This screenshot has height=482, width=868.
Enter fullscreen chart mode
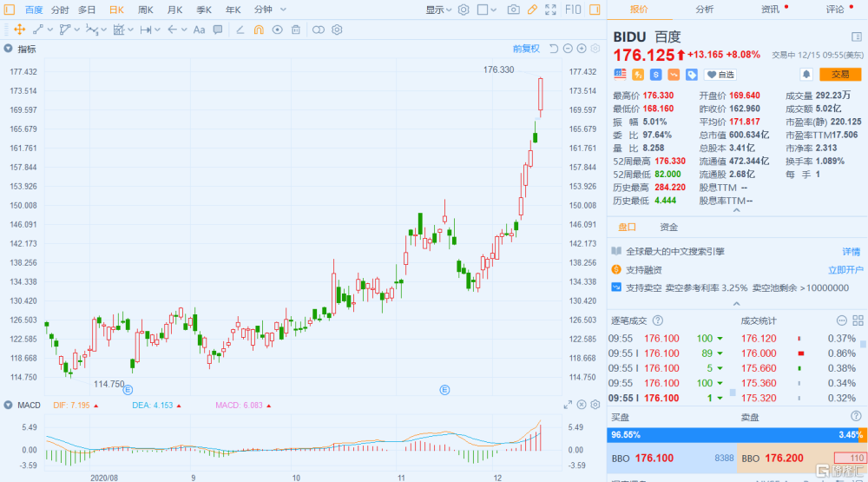(550, 10)
